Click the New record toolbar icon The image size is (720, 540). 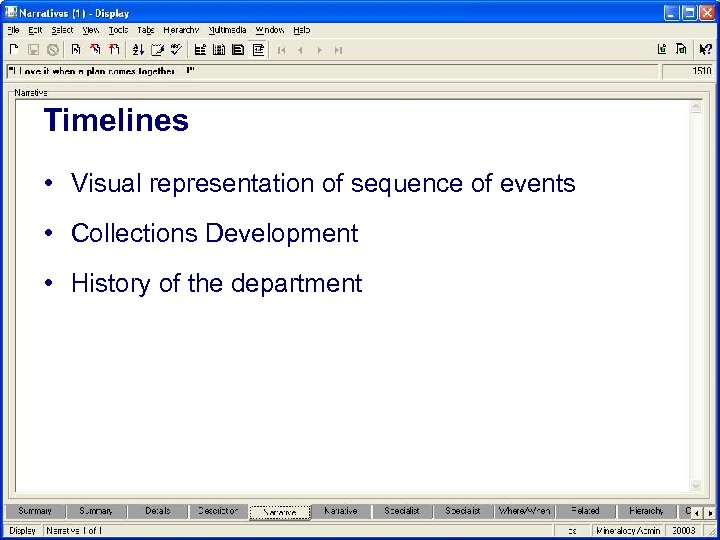[x=14, y=50]
